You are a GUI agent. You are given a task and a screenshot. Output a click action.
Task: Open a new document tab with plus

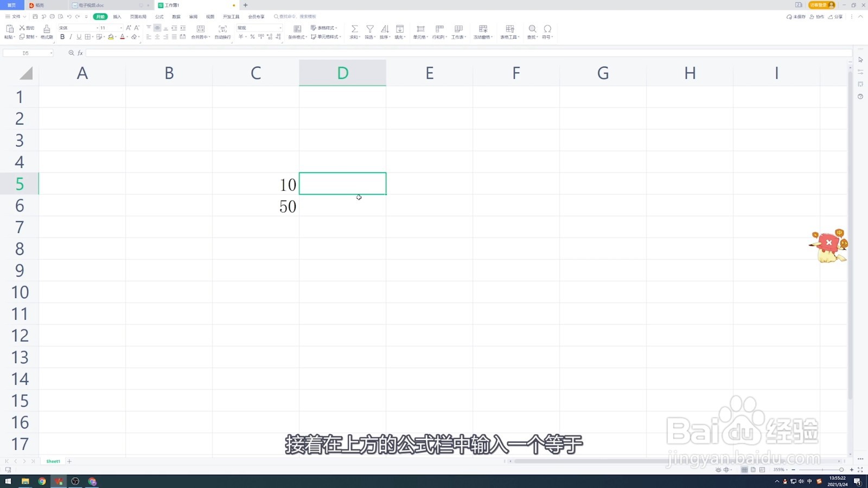(245, 5)
